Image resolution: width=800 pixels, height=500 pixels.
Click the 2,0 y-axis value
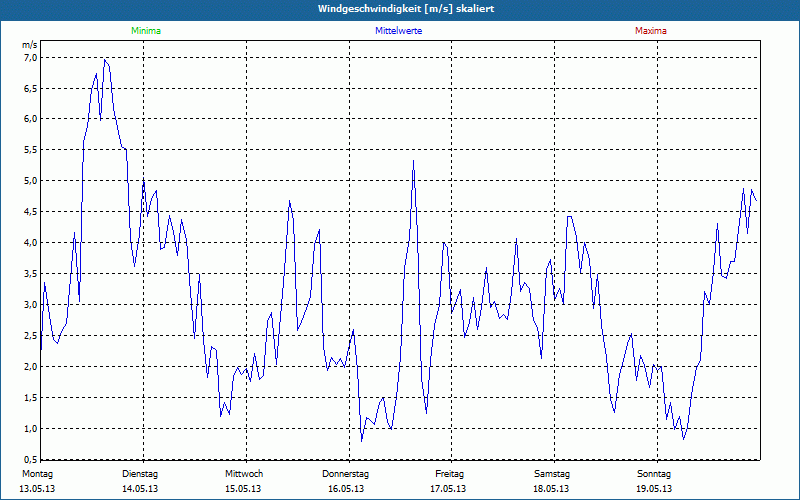pyautogui.click(x=31, y=367)
